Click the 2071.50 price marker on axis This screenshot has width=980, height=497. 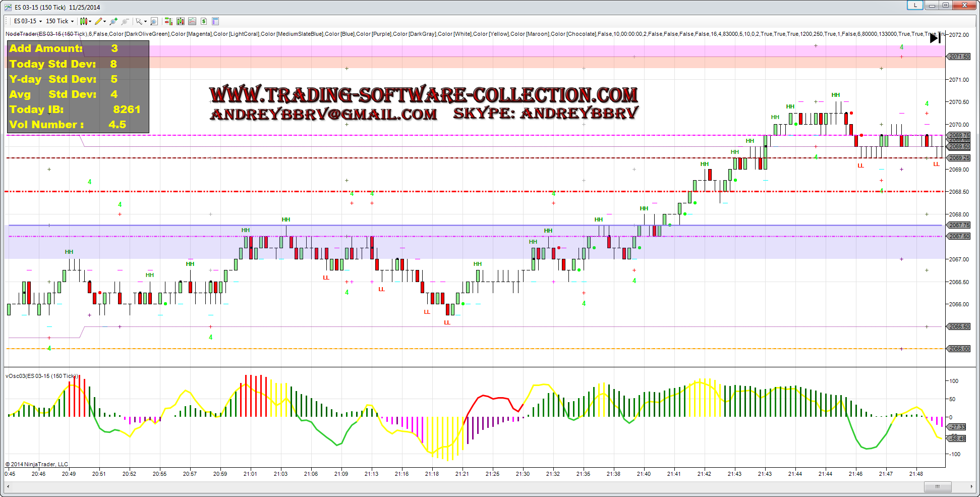[x=959, y=57]
